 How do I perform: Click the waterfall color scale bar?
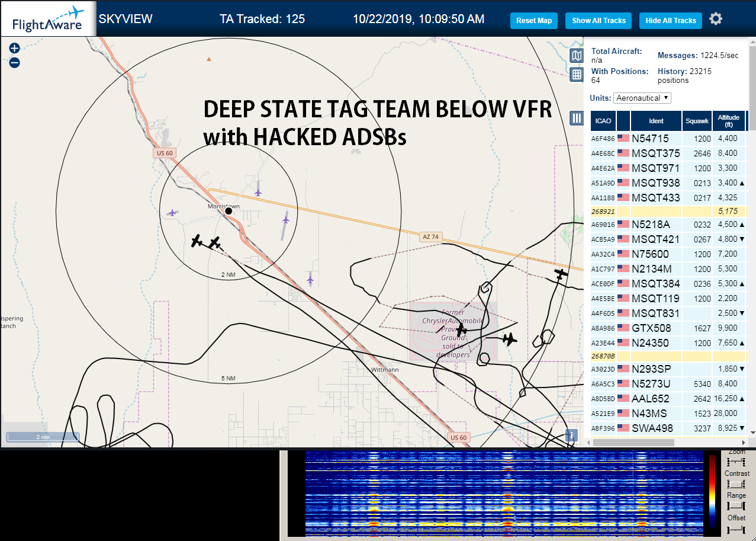[x=712, y=491]
